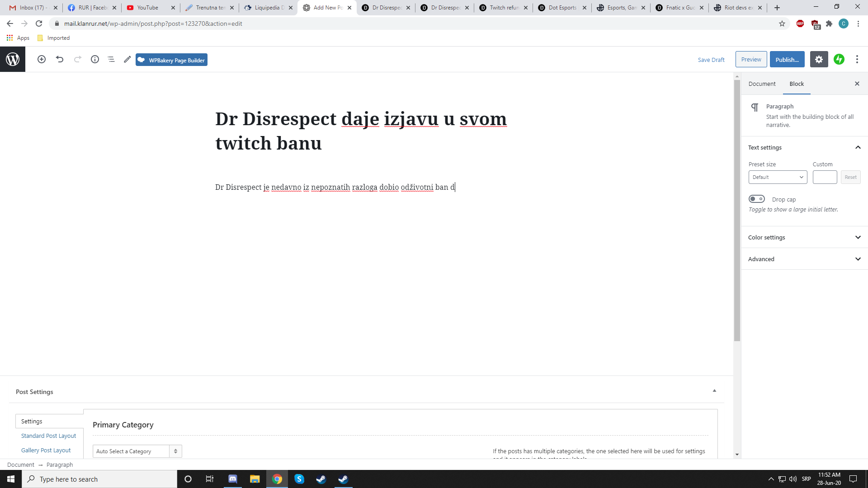Open Discord from Windows taskbar
This screenshot has width=868, height=488.
(232, 479)
